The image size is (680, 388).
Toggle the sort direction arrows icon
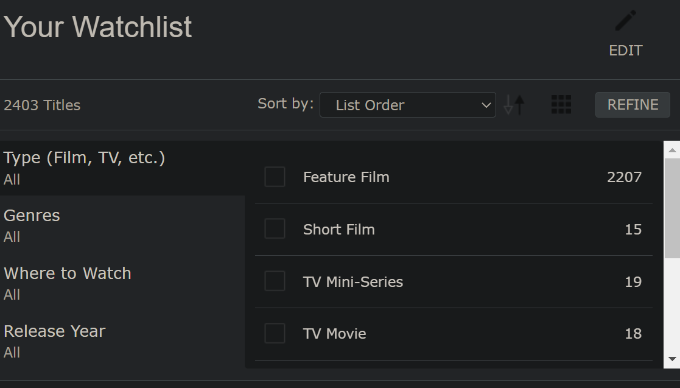(514, 105)
